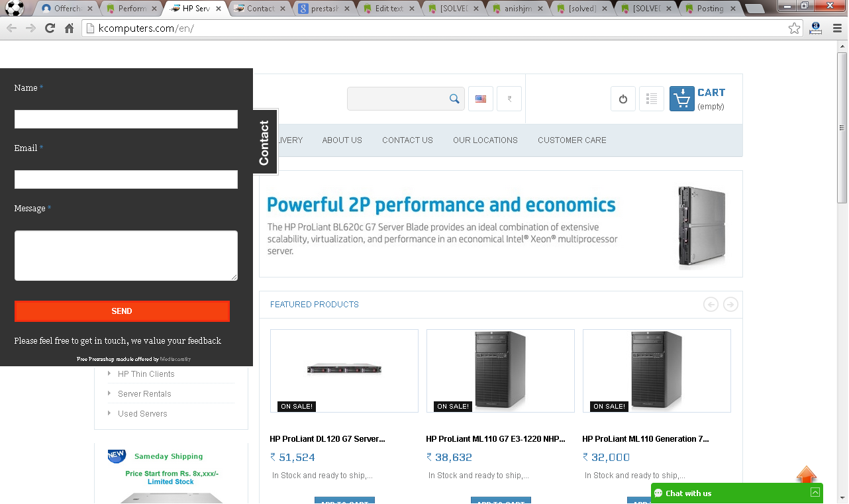The width and height of the screenshot is (849, 504).
Task: Switch to the anishjm browser tab
Action: pos(517,9)
